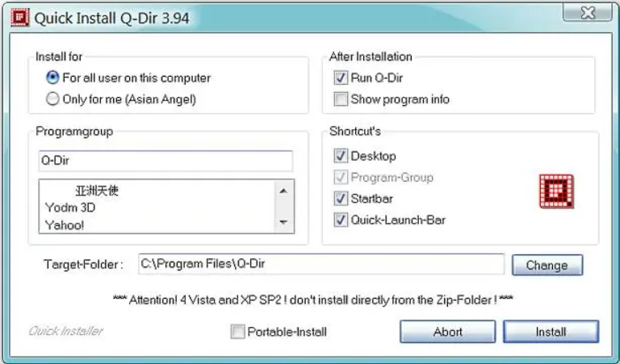Click the Install button
The height and width of the screenshot is (364, 620).
pos(551,332)
